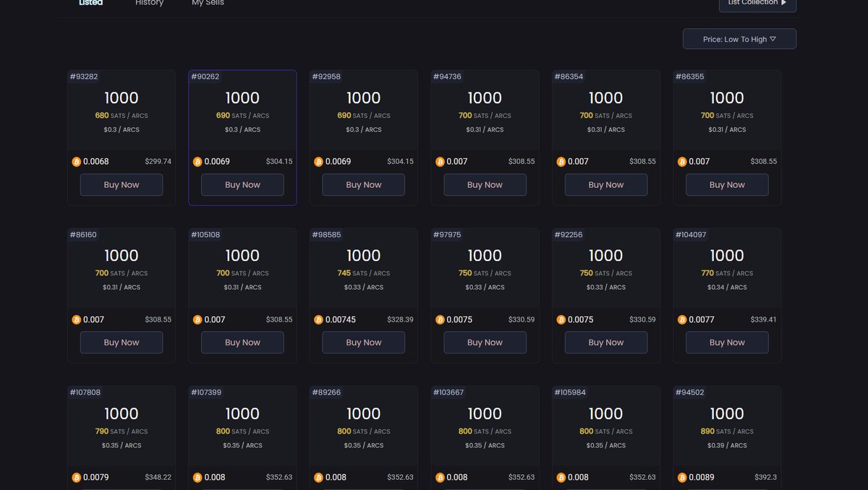Select the 1000 amount on card #89266
This screenshot has width=868, height=490.
pos(364,413)
